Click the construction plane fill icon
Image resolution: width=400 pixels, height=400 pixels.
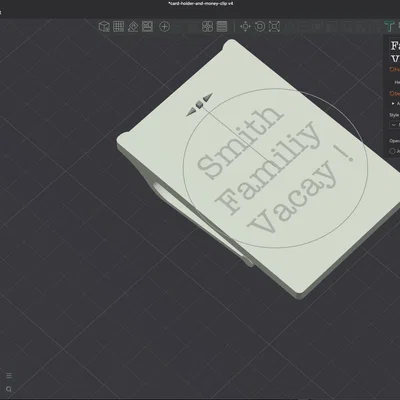click(133, 26)
